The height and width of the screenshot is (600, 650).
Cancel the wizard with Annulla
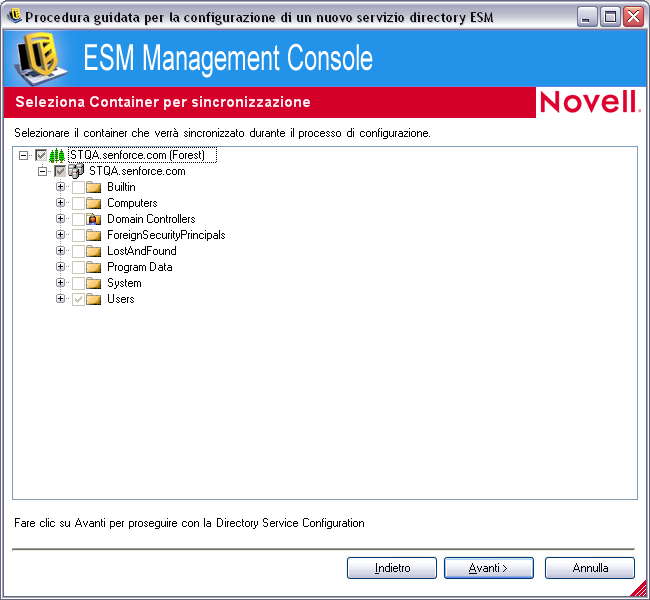coord(590,568)
